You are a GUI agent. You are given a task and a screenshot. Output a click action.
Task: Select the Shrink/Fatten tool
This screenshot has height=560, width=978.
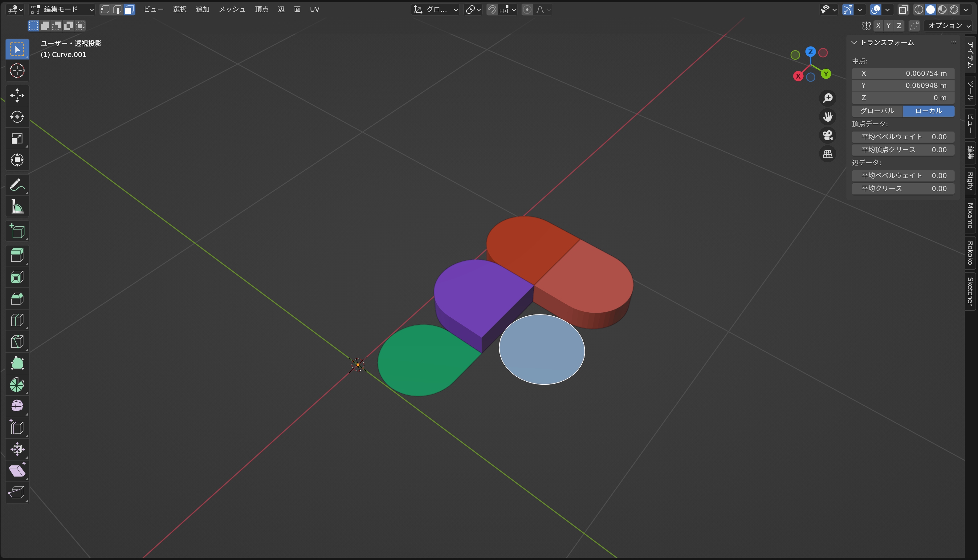tap(17, 449)
